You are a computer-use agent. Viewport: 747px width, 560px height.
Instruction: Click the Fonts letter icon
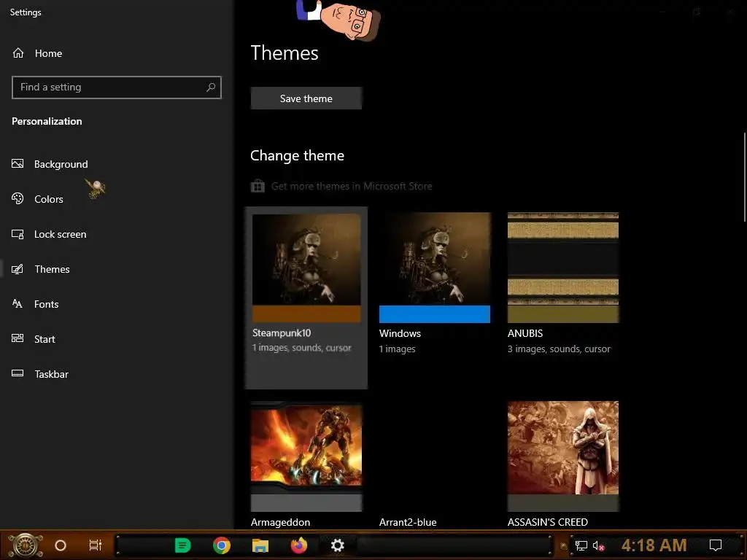[x=18, y=304]
